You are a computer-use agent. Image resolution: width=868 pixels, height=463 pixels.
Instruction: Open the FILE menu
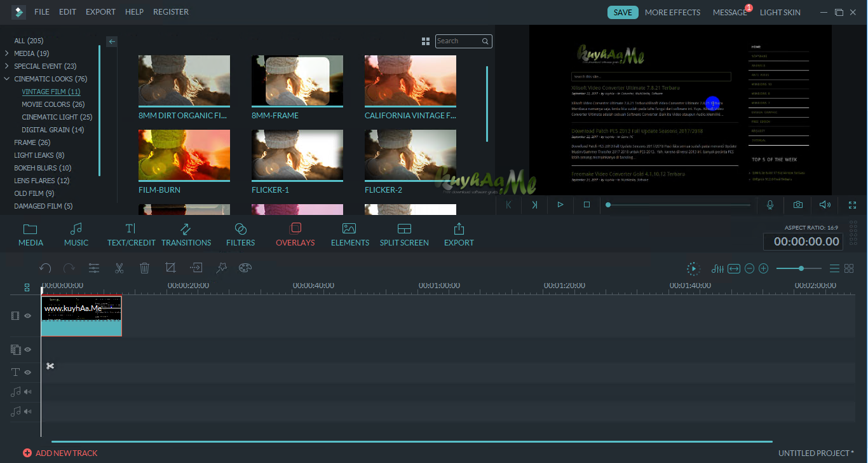pyautogui.click(x=41, y=12)
